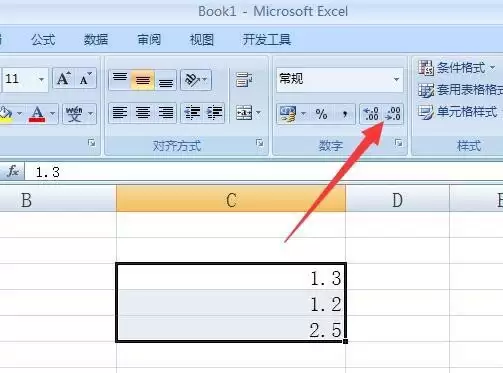Launch the font group dialog
Viewport: 503px width, 373px height.
point(92,143)
